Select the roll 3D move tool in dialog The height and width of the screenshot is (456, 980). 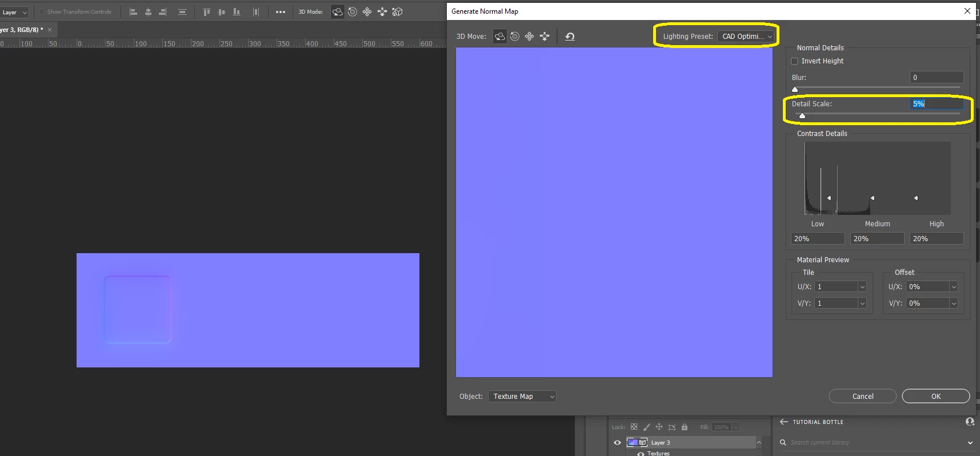[x=515, y=37]
